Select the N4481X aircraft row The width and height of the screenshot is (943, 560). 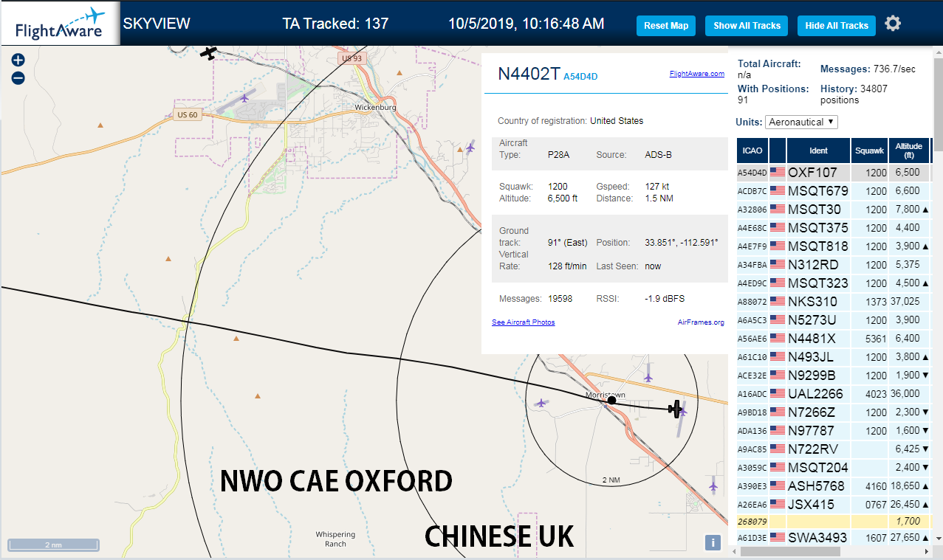pyautogui.click(x=833, y=338)
